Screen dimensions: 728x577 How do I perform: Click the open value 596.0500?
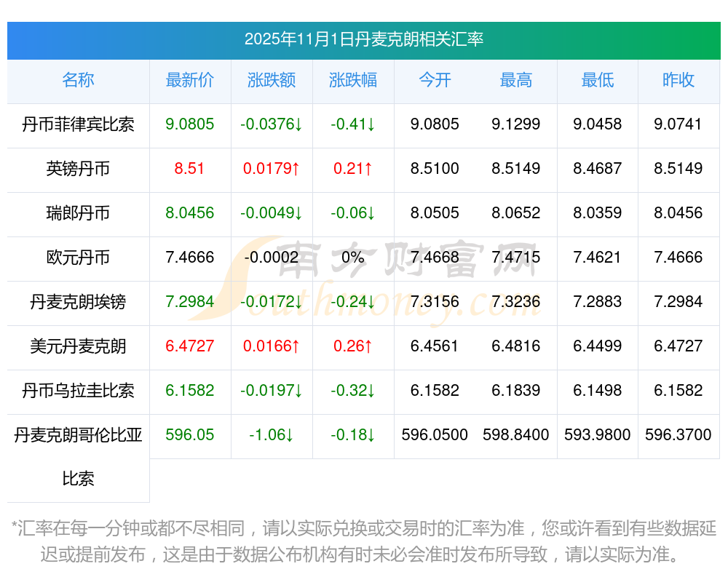(x=435, y=434)
